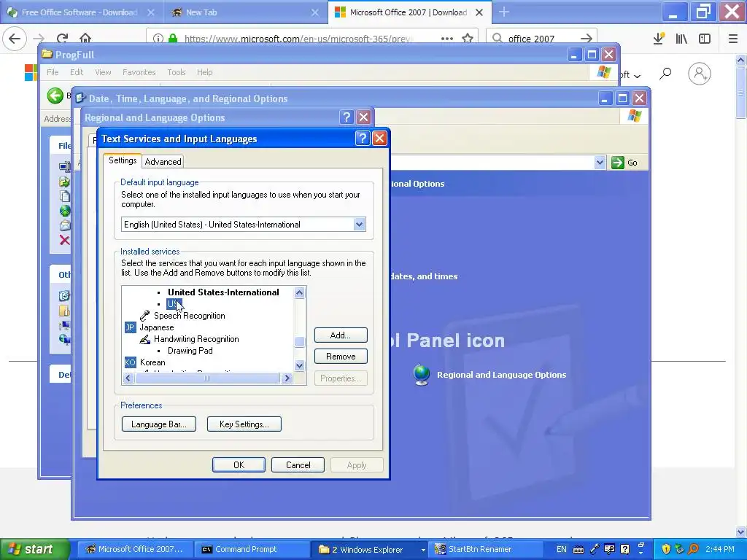Click the Microsoft site search magnifier
Screen dimensions: 747x560
click(665, 74)
